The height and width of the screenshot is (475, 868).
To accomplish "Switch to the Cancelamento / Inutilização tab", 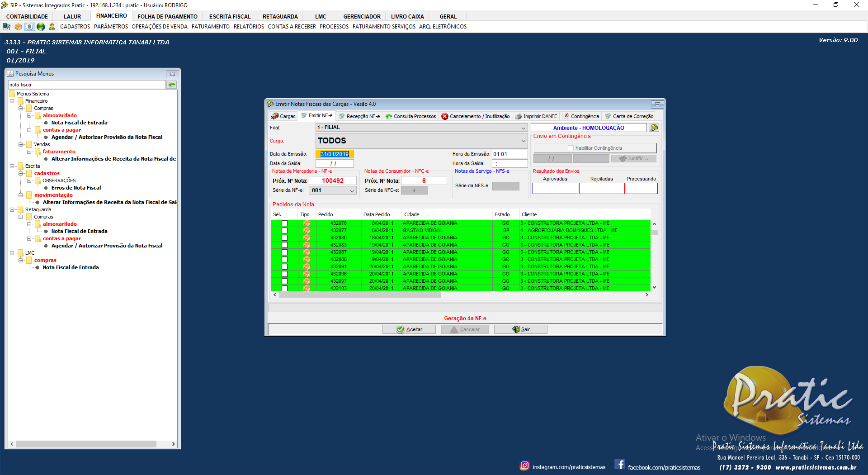I will 475,116.
